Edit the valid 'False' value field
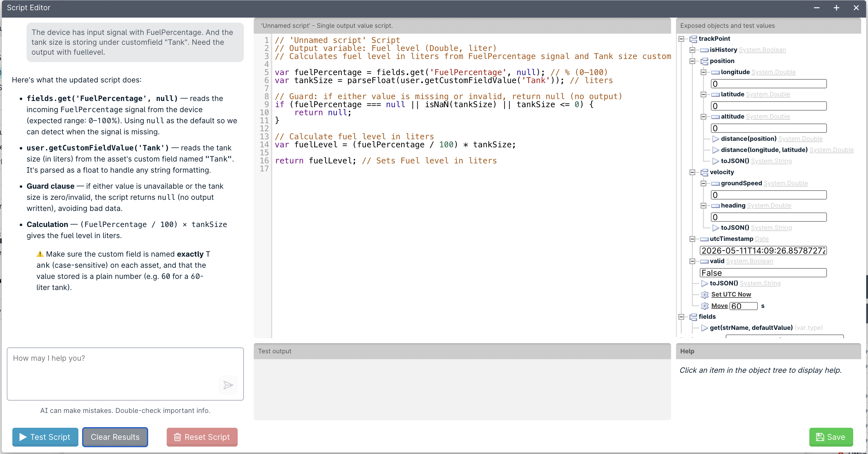This screenshot has height=454, width=868. (x=763, y=273)
